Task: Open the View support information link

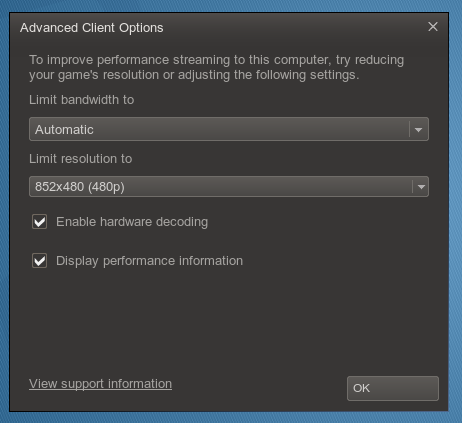Action: pyautogui.click(x=100, y=384)
